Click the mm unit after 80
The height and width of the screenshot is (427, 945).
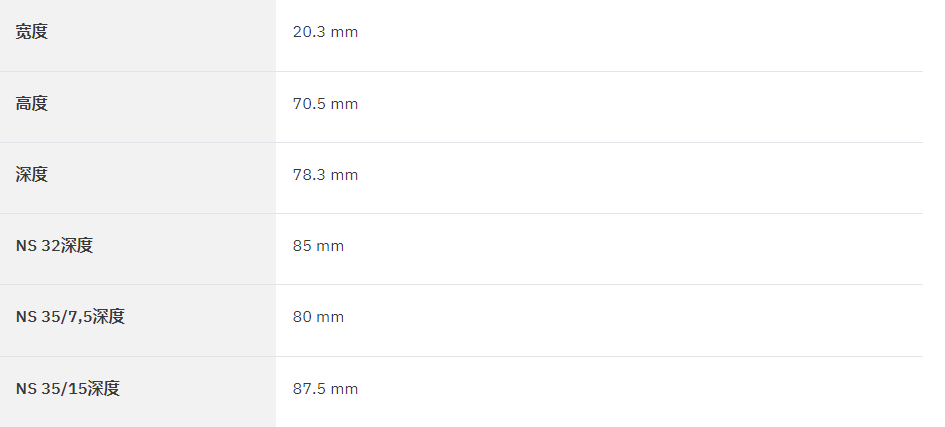point(330,318)
